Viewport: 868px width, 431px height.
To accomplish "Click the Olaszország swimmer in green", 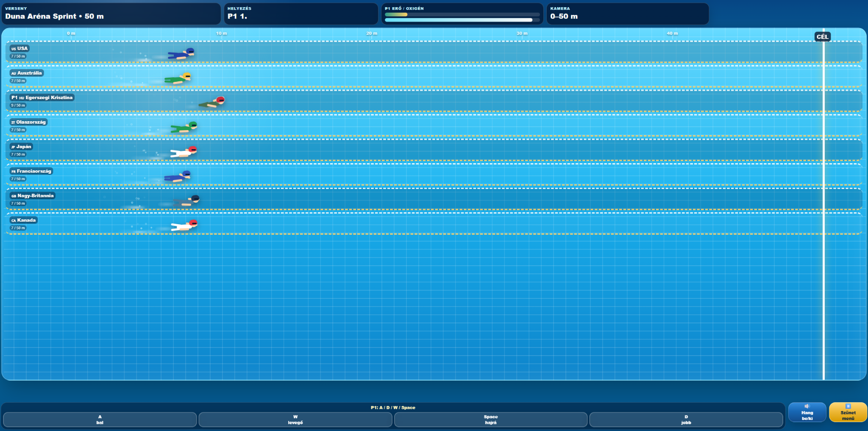I will 184,127.
